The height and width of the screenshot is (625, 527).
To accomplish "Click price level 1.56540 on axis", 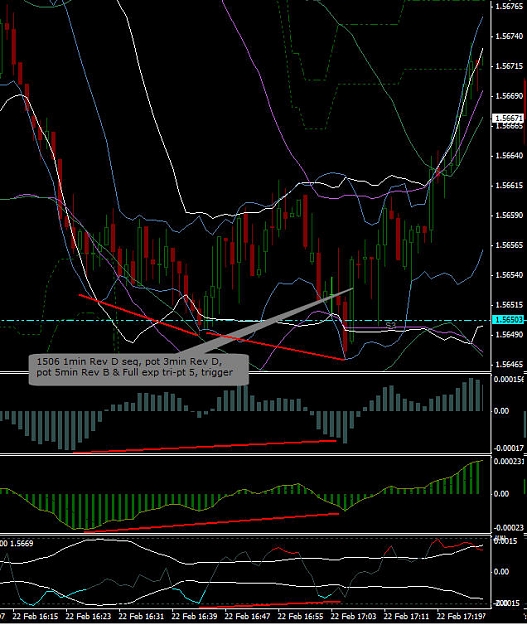I will click(x=509, y=275).
